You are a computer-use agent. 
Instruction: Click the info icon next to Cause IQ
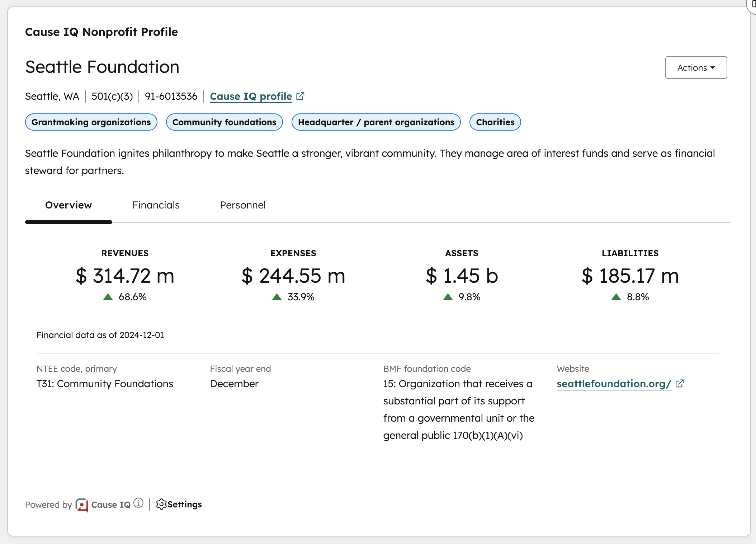(x=139, y=503)
